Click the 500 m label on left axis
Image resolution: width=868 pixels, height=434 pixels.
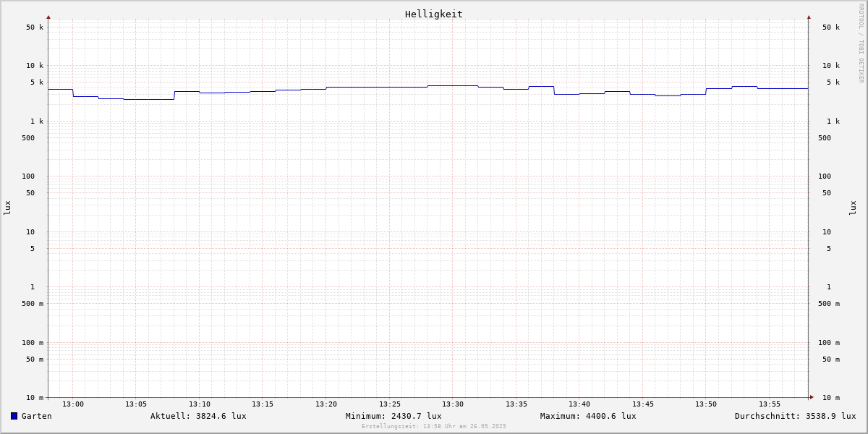pyautogui.click(x=33, y=304)
